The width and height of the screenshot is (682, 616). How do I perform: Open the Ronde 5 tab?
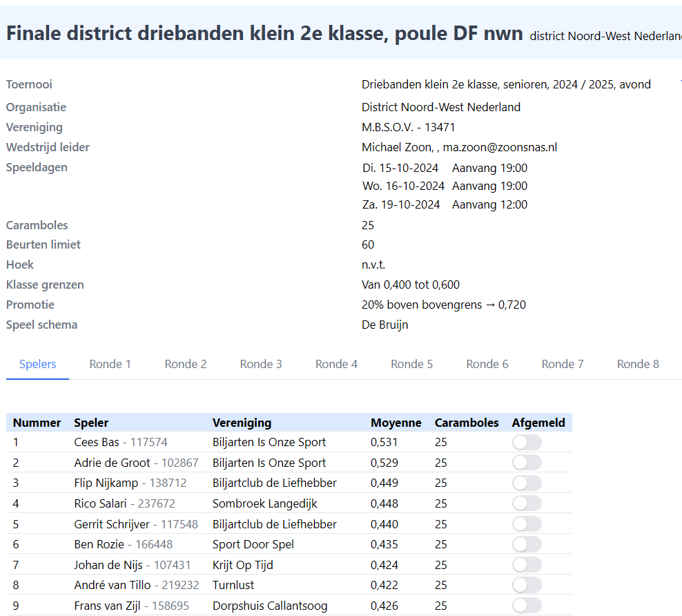tap(411, 364)
